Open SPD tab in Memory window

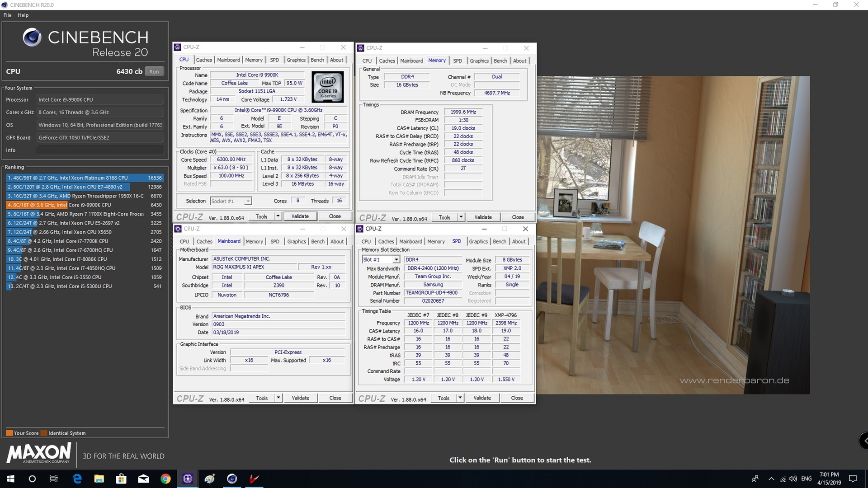[458, 61]
